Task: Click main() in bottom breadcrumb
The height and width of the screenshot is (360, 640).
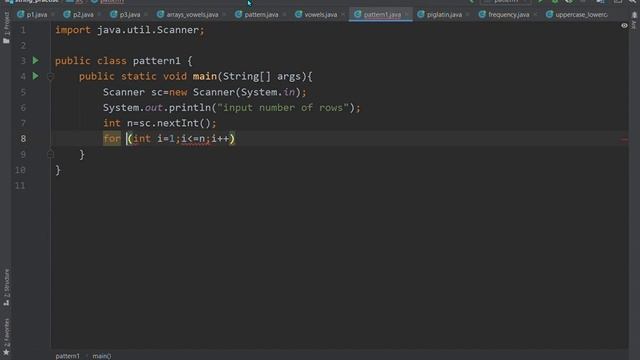Action: (102, 356)
